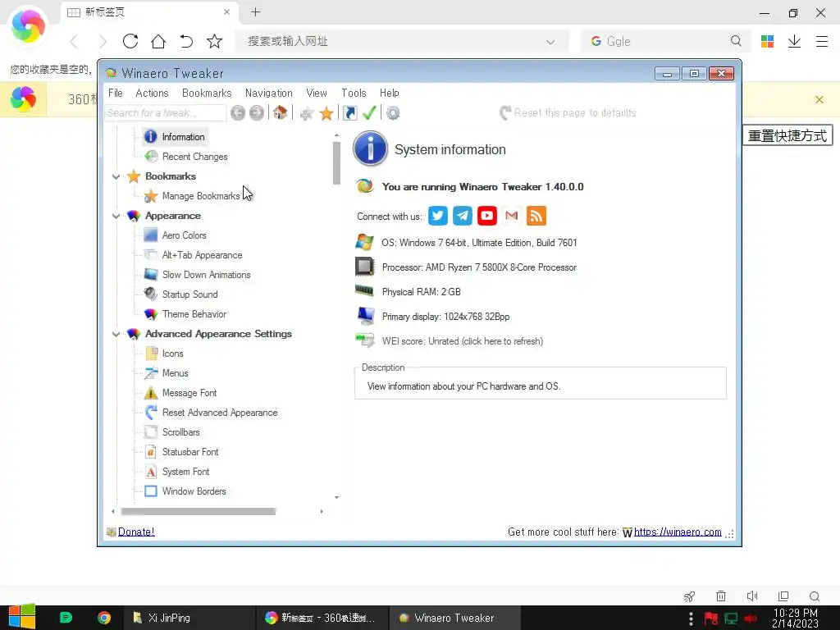Open the View menu

(317, 93)
